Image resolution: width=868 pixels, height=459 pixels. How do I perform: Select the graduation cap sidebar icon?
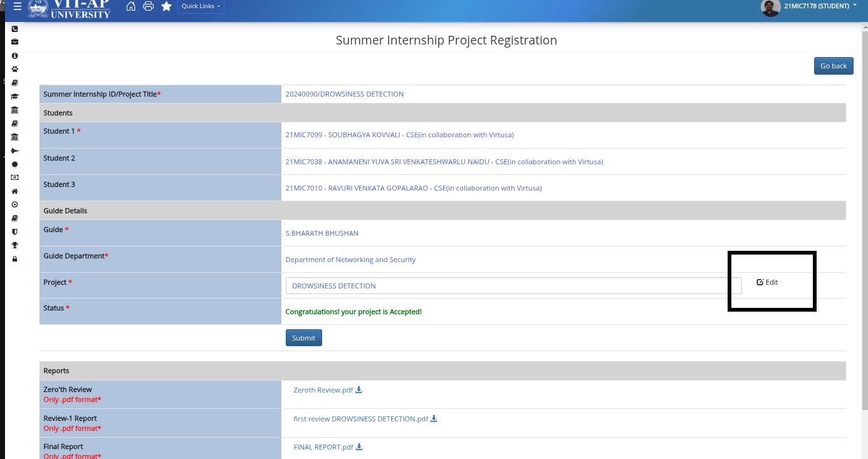pyautogui.click(x=15, y=97)
